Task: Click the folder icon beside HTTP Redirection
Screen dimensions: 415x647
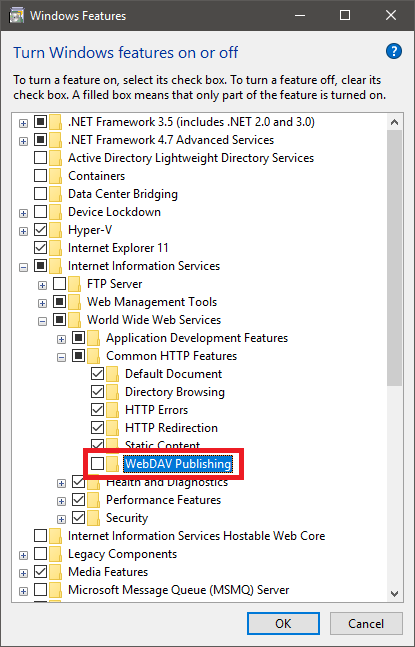Action: tap(112, 428)
